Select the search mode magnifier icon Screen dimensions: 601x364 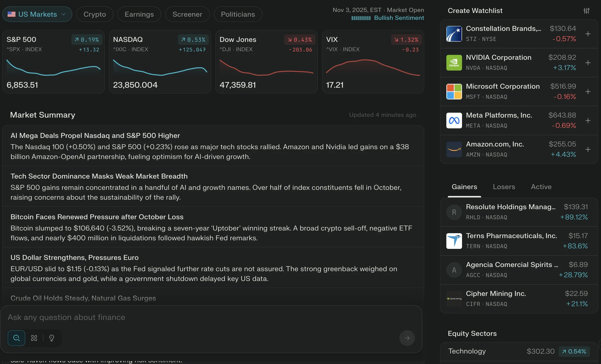[x=16, y=338]
